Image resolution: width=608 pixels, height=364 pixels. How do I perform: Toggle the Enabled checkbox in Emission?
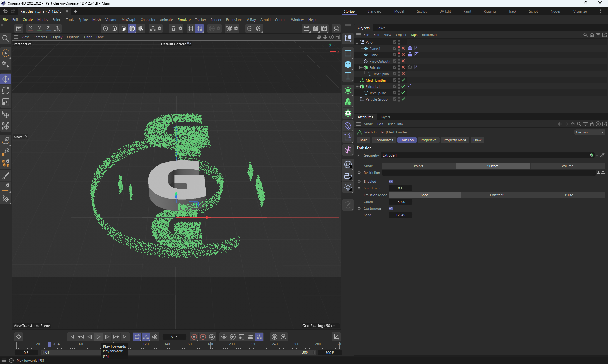point(391,182)
